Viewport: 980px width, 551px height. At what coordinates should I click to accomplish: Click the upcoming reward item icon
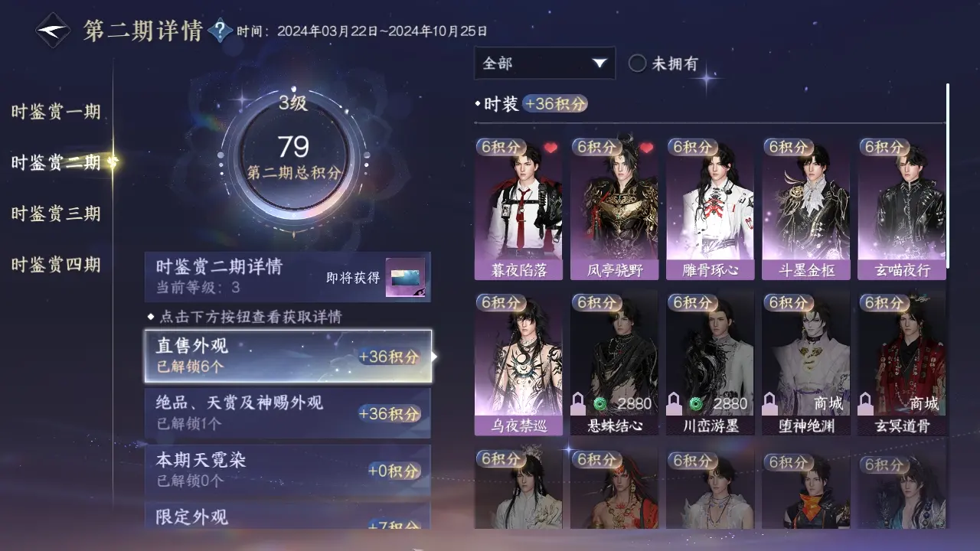405,279
